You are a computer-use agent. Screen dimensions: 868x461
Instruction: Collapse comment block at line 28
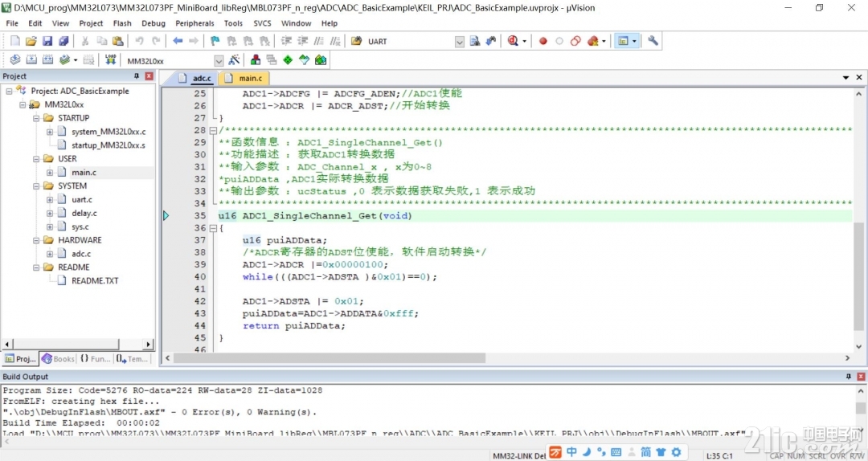[x=213, y=131]
